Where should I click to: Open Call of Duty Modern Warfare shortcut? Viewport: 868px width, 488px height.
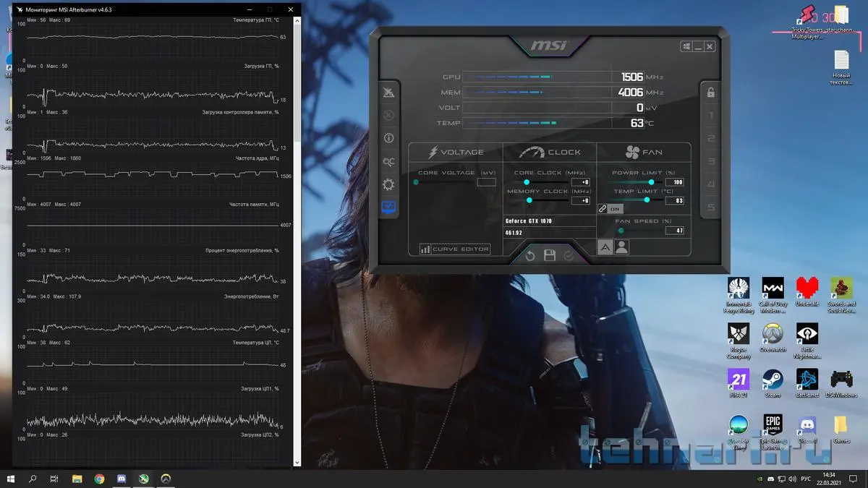pos(773,295)
